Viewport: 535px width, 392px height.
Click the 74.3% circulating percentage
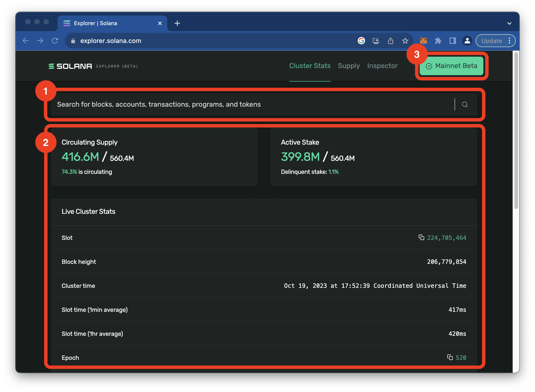[x=69, y=172]
